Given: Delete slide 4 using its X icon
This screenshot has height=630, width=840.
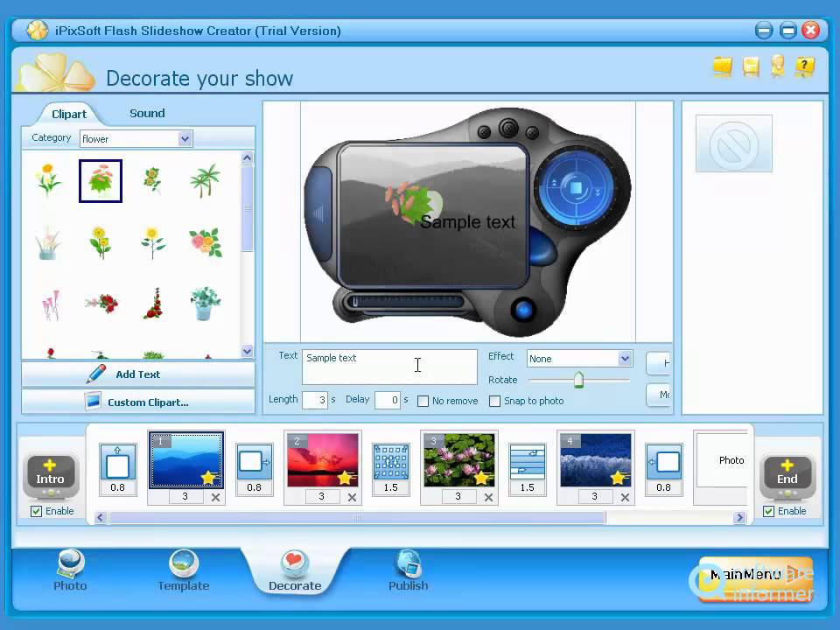Looking at the screenshot, I should [x=625, y=497].
